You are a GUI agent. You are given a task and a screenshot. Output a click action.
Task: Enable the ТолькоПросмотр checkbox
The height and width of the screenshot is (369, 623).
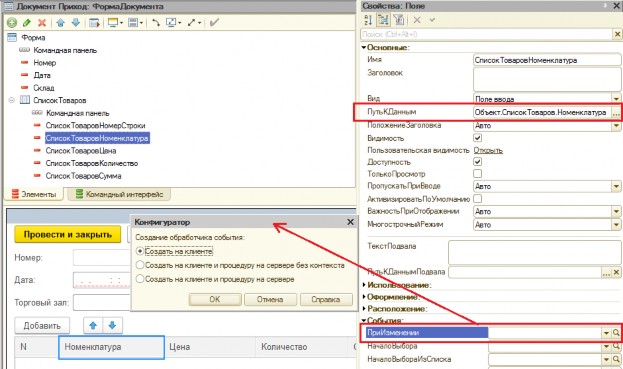click(478, 174)
